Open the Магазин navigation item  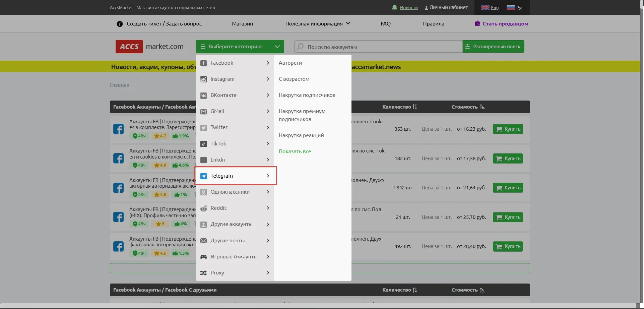242,24
